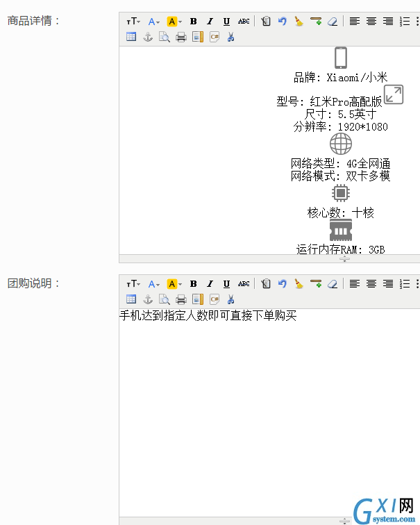Viewport: 420px width, 525px height.
Task: Click paste clipboard icon in 团购说明 editor
Action: click(x=266, y=284)
